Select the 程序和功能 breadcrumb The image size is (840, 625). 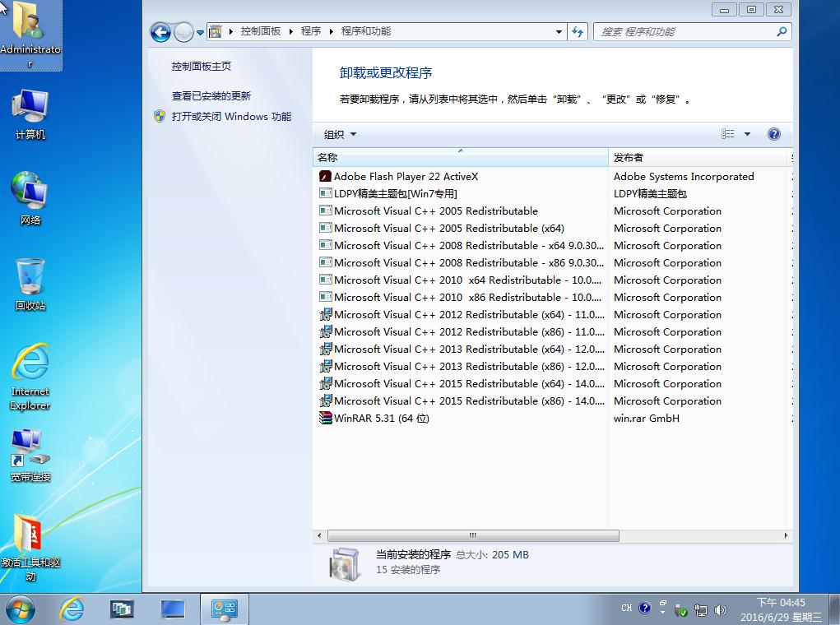pos(366,31)
